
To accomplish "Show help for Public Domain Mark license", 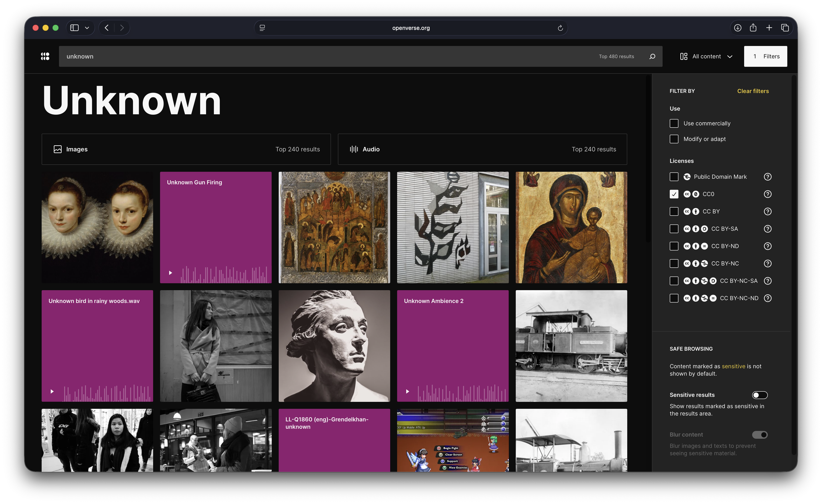I will point(768,177).
